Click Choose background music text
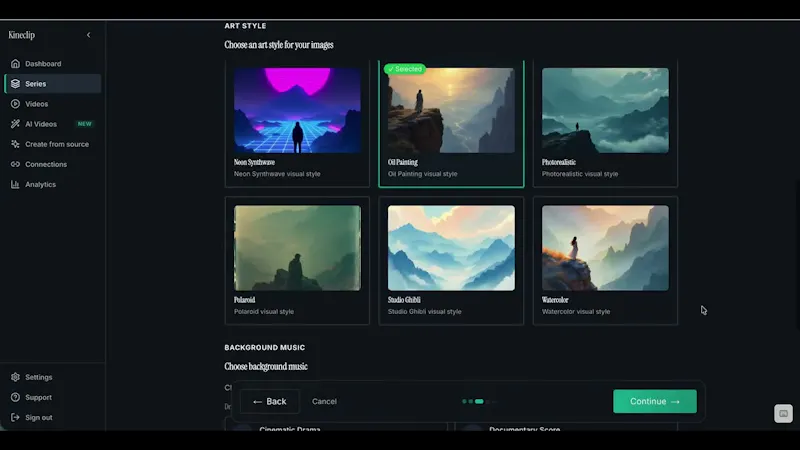 266,366
